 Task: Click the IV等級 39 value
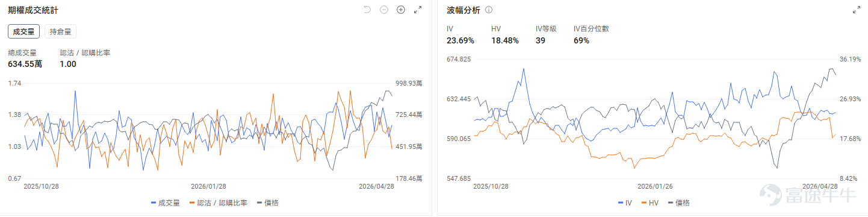pos(541,40)
